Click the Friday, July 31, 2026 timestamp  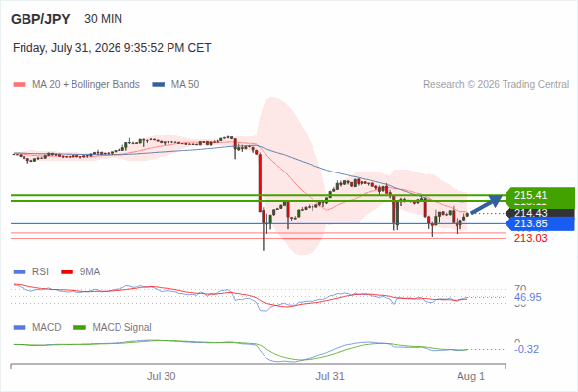point(112,48)
